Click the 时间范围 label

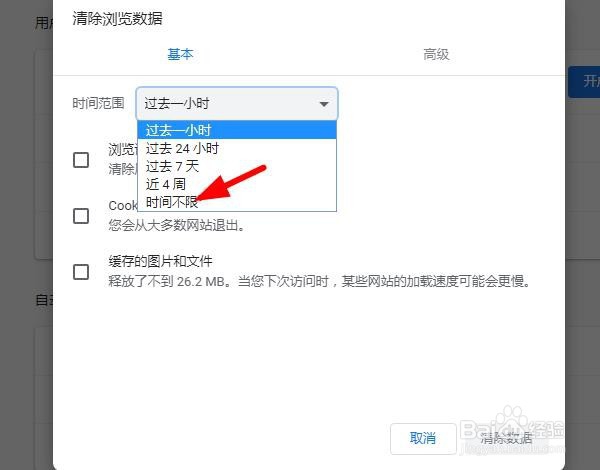pos(98,103)
